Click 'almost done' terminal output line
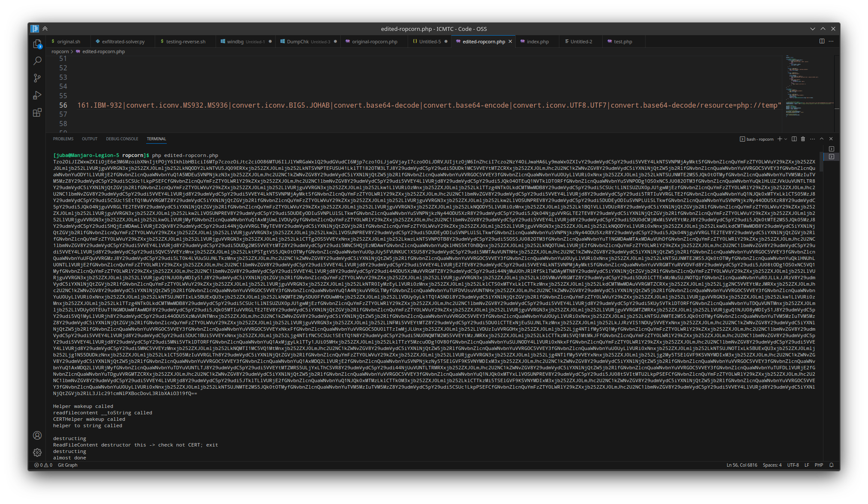This screenshot has width=868, height=504. tap(69, 458)
